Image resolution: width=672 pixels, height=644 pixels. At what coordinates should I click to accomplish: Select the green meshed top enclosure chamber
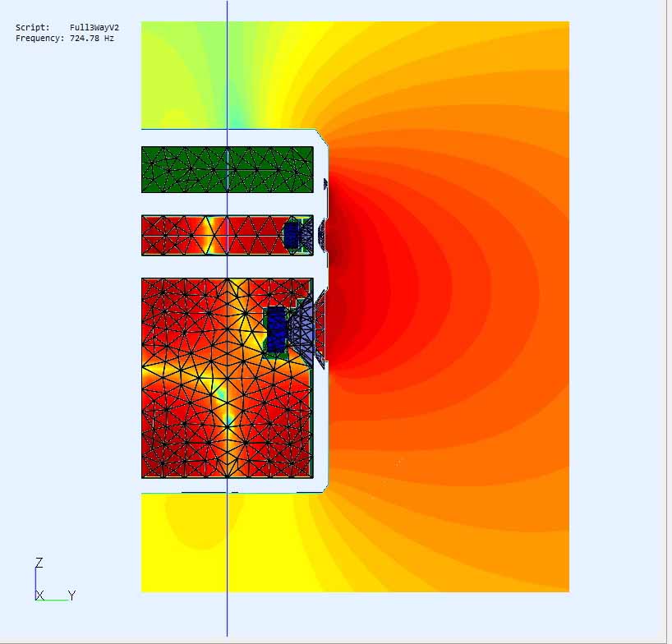pyautogui.click(x=227, y=170)
